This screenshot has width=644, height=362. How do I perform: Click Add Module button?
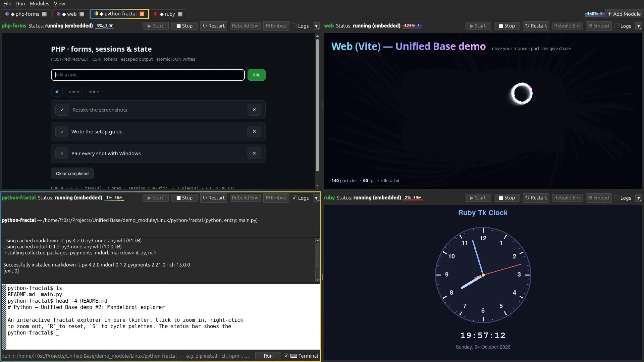click(x=624, y=14)
